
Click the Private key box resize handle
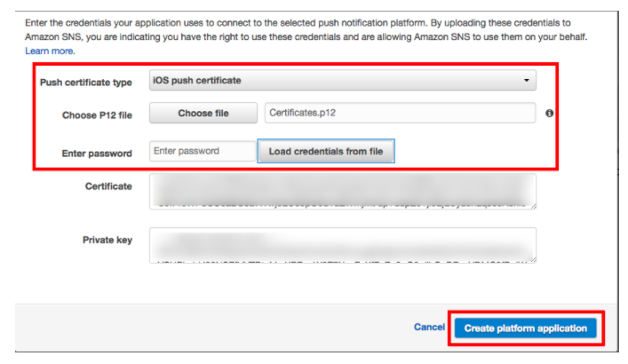(533, 259)
